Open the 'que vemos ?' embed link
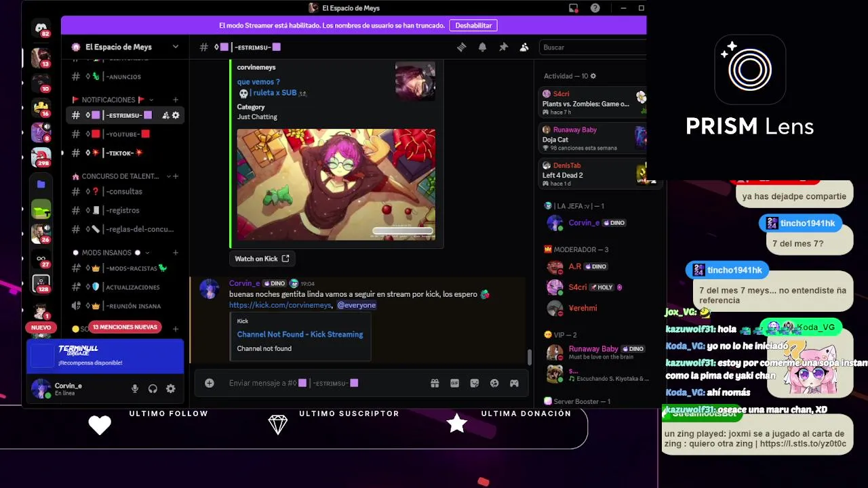This screenshot has height=488, width=868. [x=258, y=82]
